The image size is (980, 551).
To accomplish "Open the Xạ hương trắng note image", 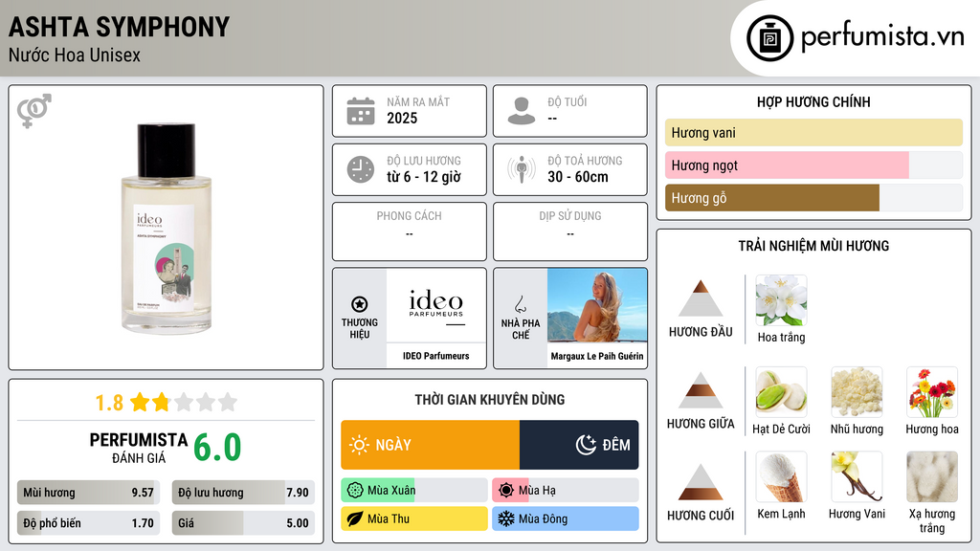I will (x=932, y=476).
